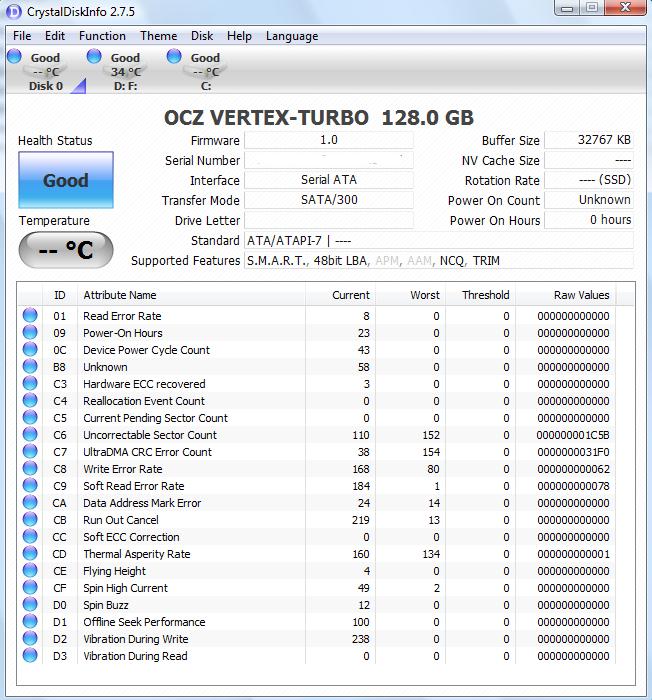Click the SATA/300 transfer mode value
This screenshot has height=700, width=652.
pos(329,200)
